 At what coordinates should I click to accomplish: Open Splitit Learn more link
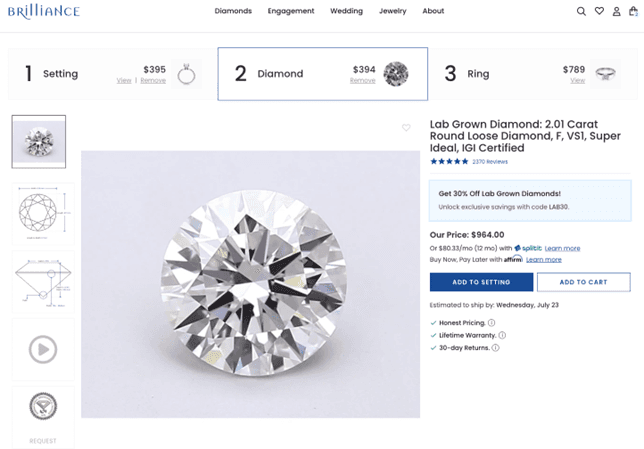coord(562,248)
